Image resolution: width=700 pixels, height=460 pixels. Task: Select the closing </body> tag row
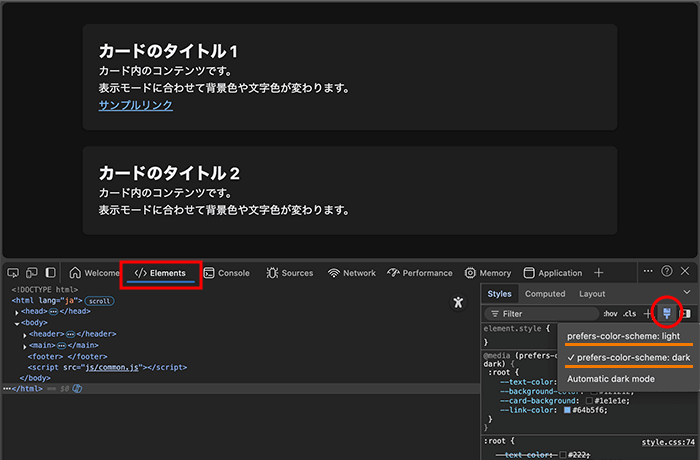tap(35, 378)
